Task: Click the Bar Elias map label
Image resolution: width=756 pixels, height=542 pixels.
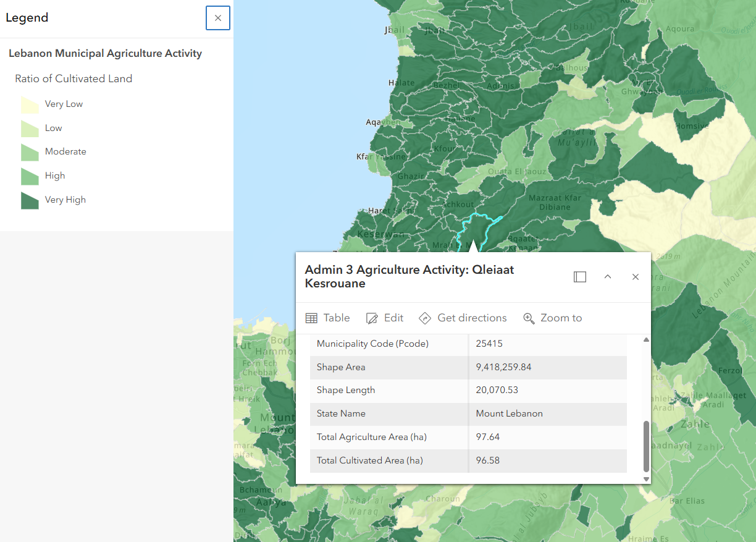Action: [x=687, y=501]
